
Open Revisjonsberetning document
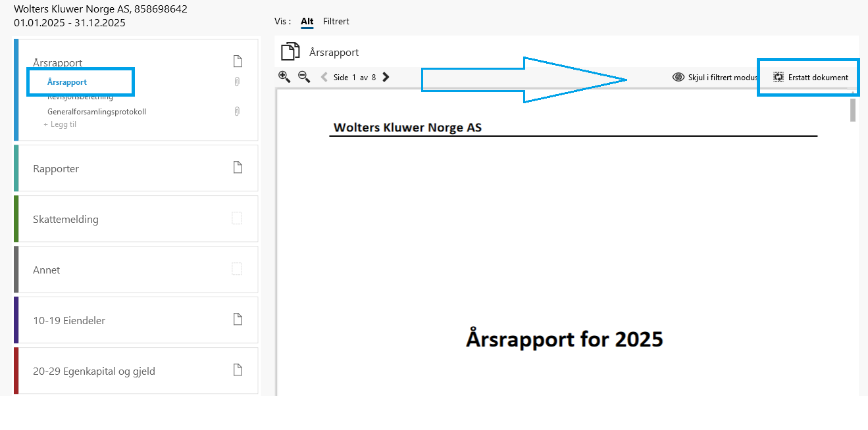80,97
